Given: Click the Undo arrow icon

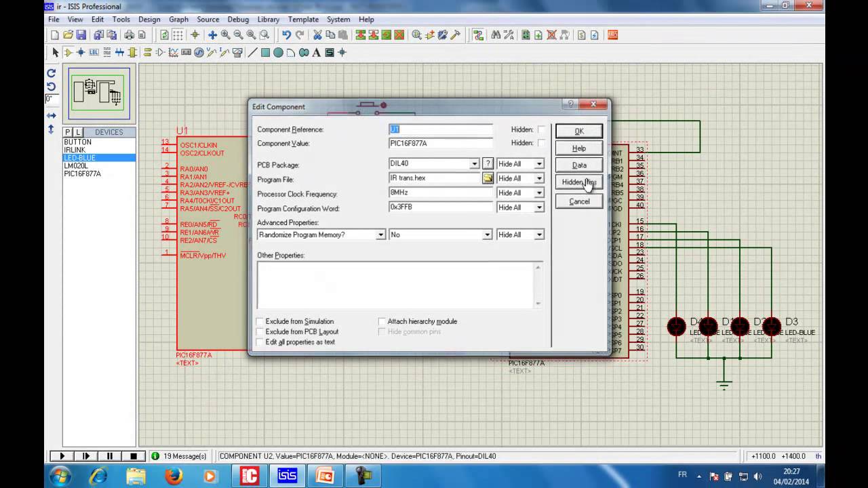Looking at the screenshot, I should click(286, 35).
